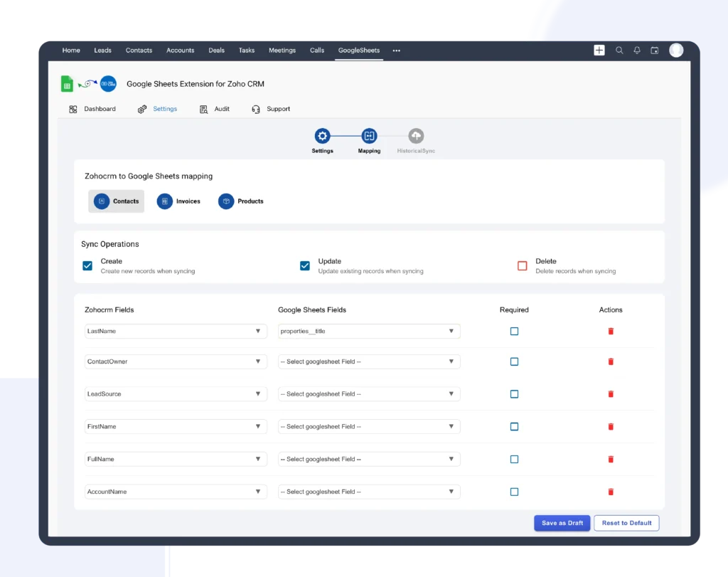Switch to the GoogleSheets tab
The image size is (728, 577).
pos(358,50)
